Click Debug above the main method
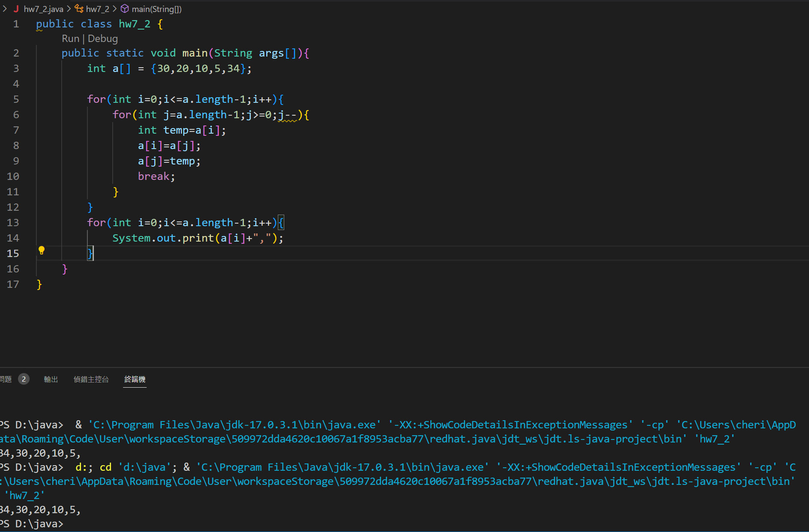809x532 pixels. point(103,39)
